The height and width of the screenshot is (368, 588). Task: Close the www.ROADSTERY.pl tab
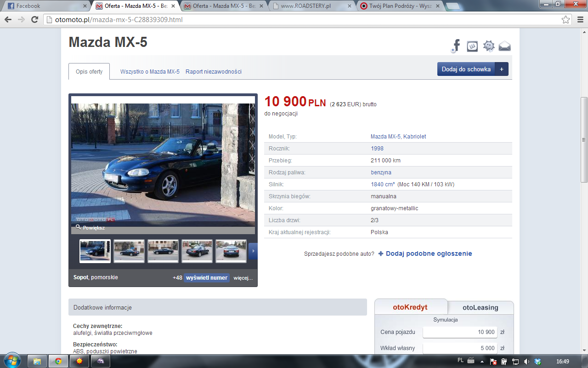[350, 6]
